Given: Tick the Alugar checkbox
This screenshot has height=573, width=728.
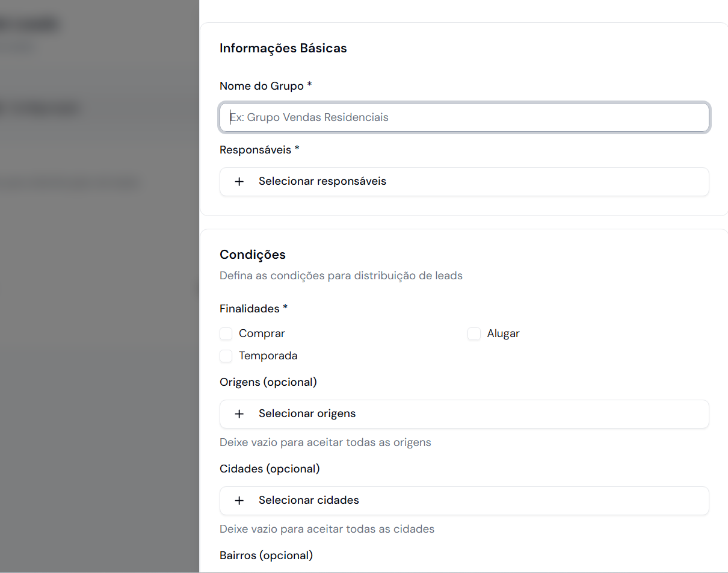Looking at the screenshot, I should click(x=474, y=334).
